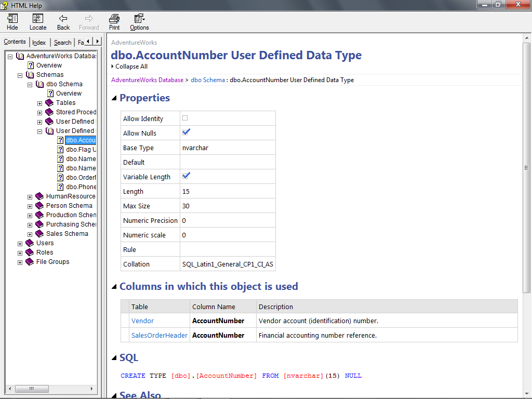
Task: Print the current help topic
Action: pyautogui.click(x=114, y=22)
